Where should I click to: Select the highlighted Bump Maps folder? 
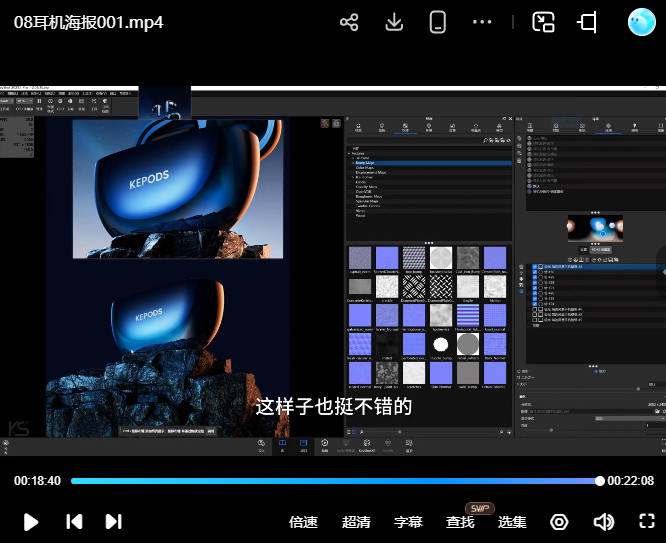431,163
